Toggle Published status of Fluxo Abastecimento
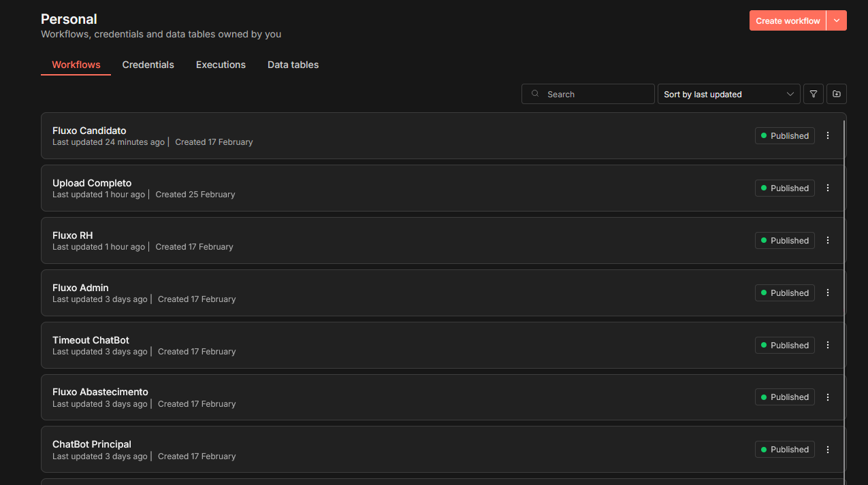 click(784, 397)
